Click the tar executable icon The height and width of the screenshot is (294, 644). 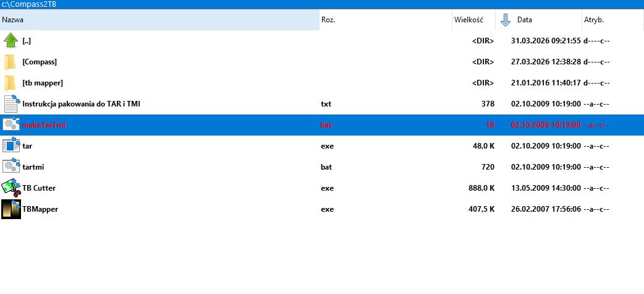(x=11, y=146)
